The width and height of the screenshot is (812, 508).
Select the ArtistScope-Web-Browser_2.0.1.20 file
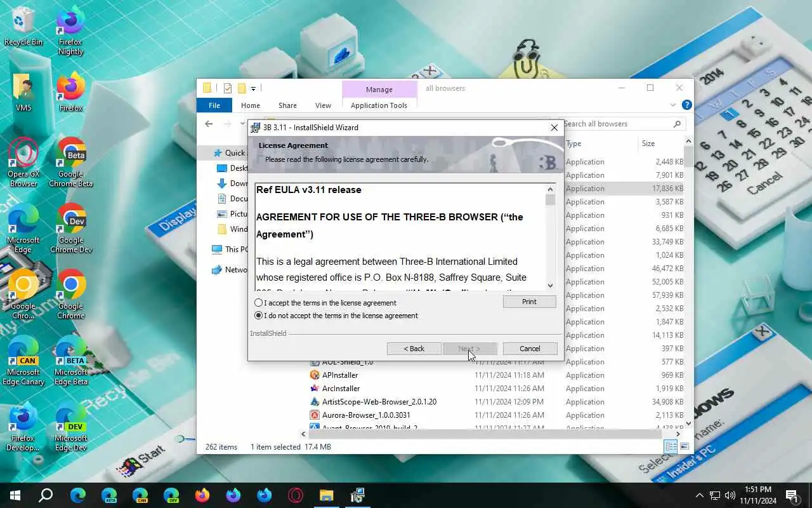(x=379, y=402)
